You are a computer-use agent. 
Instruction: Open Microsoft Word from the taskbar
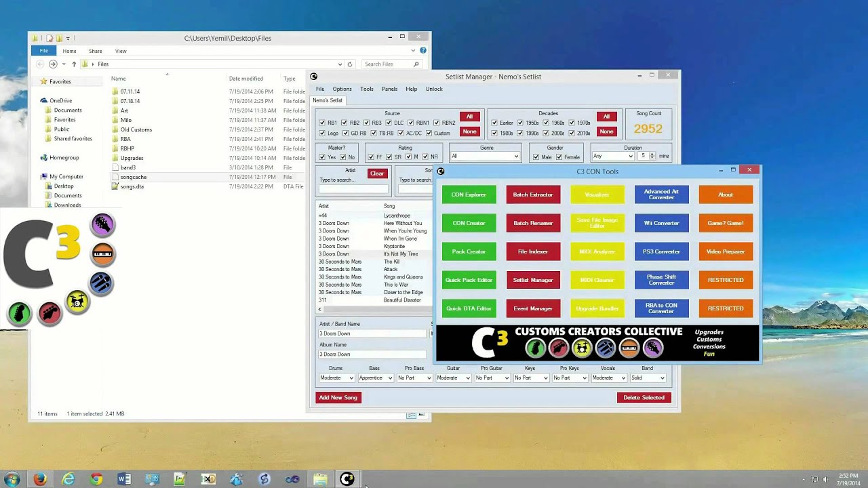pos(124,479)
